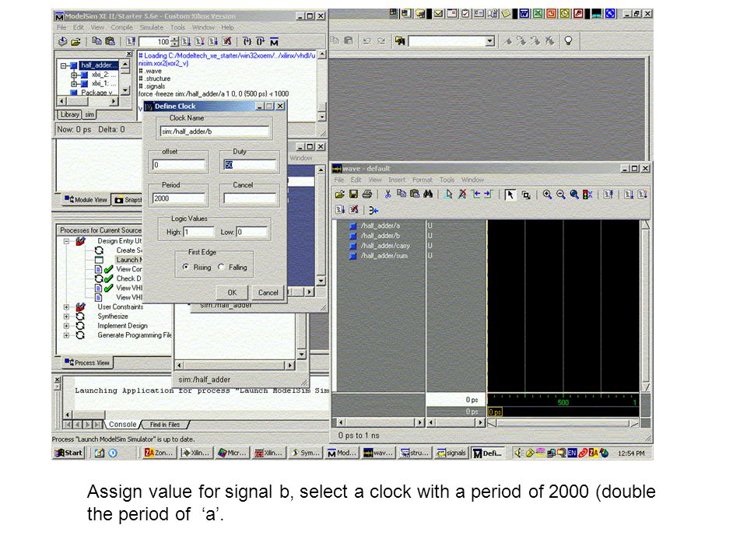Open Simulate menu in ModelSim

click(152, 28)
